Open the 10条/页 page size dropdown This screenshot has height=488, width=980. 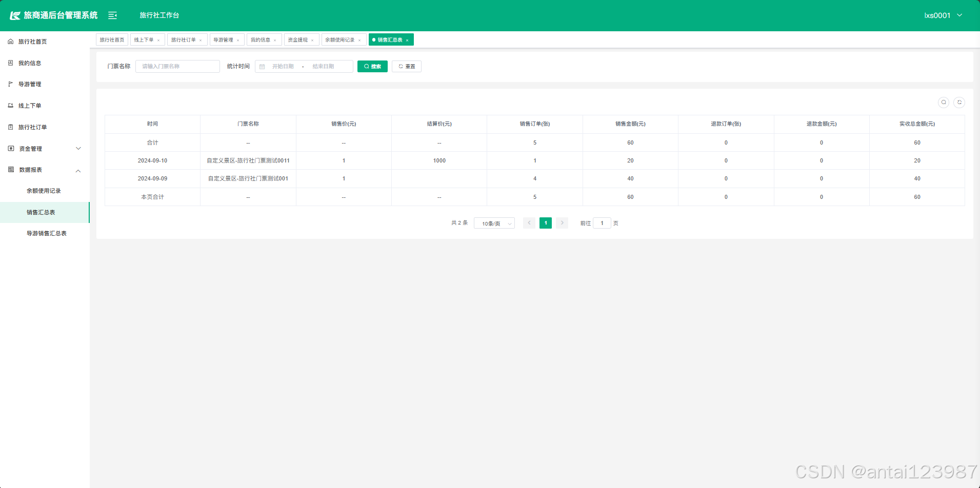click(494, 223)
